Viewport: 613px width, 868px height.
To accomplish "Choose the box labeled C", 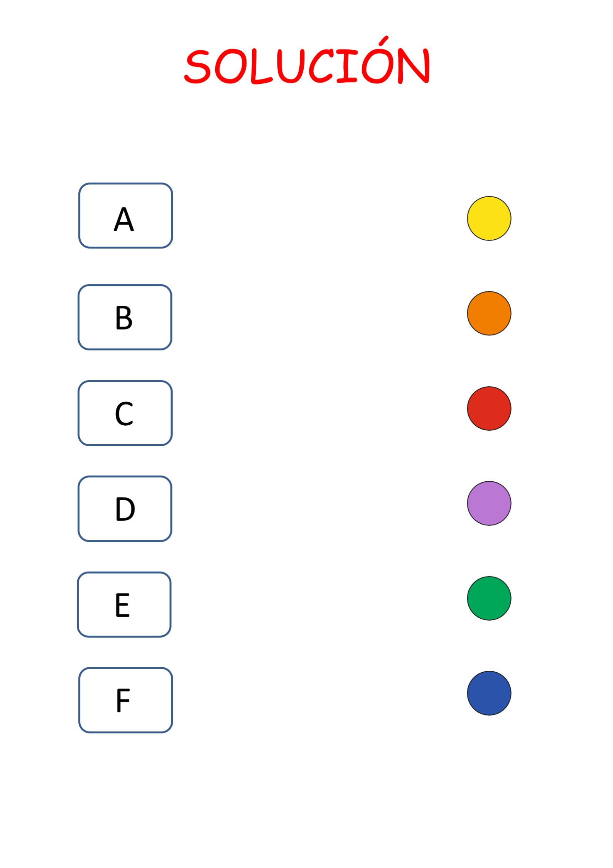I will click(x=125, y=413).
